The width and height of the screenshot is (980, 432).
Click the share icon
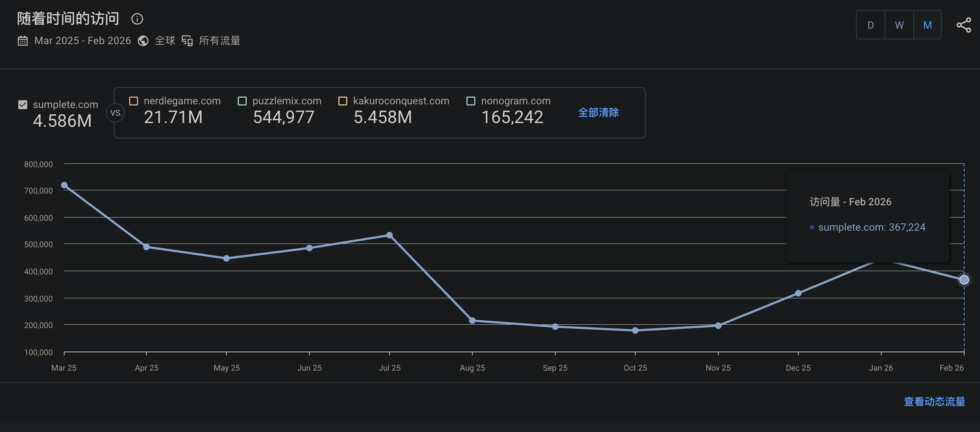(x=963, y=25)
